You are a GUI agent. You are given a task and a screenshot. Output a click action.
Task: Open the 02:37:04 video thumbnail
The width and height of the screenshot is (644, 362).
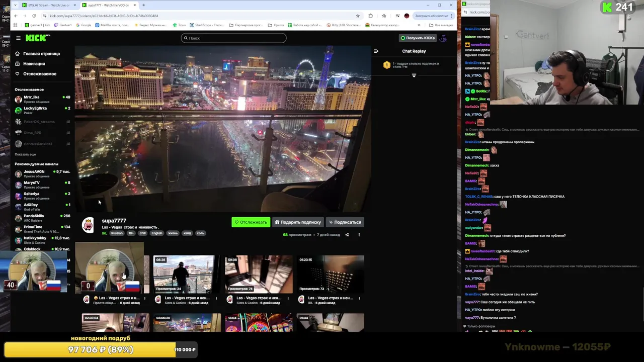click(x=116, y=323)
